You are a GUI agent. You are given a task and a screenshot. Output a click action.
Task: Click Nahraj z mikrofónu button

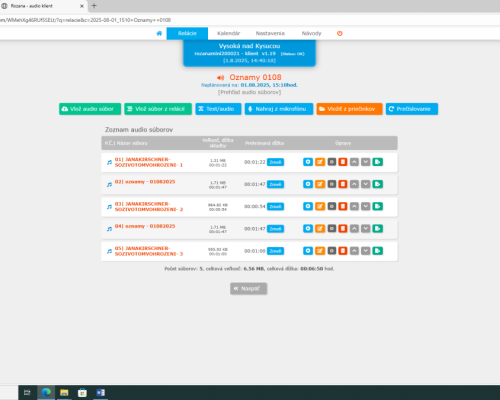click(279, 109)
